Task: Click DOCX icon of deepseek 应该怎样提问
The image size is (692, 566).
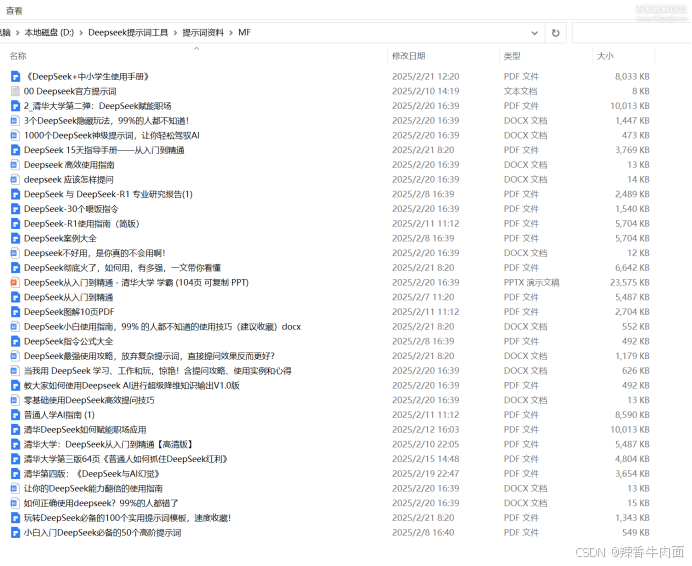Action: click(15, 180)
